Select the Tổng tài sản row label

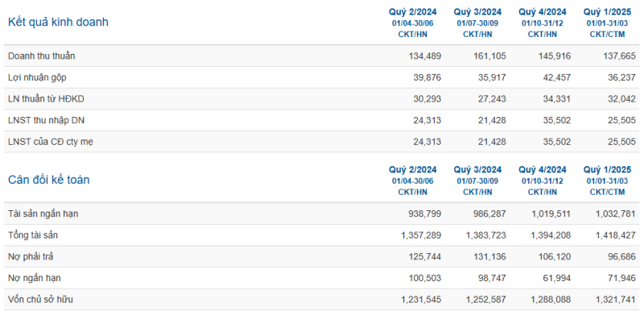[33, 235]
